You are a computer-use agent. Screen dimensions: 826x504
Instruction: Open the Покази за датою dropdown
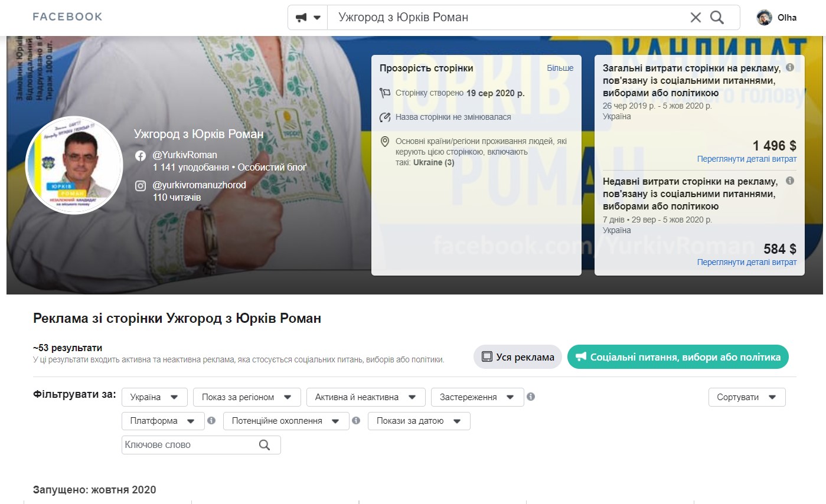419,421
